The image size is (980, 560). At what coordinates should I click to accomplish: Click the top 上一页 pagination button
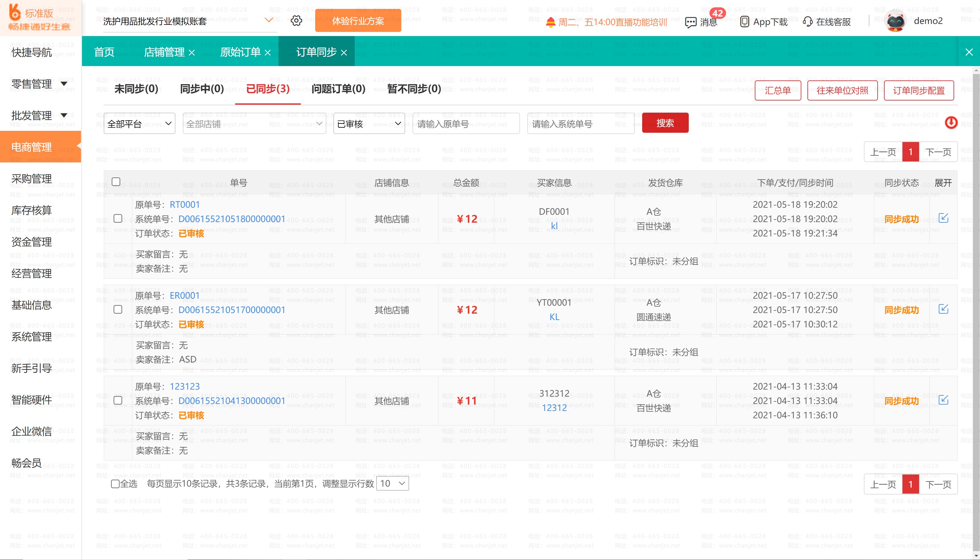[883, 152]
